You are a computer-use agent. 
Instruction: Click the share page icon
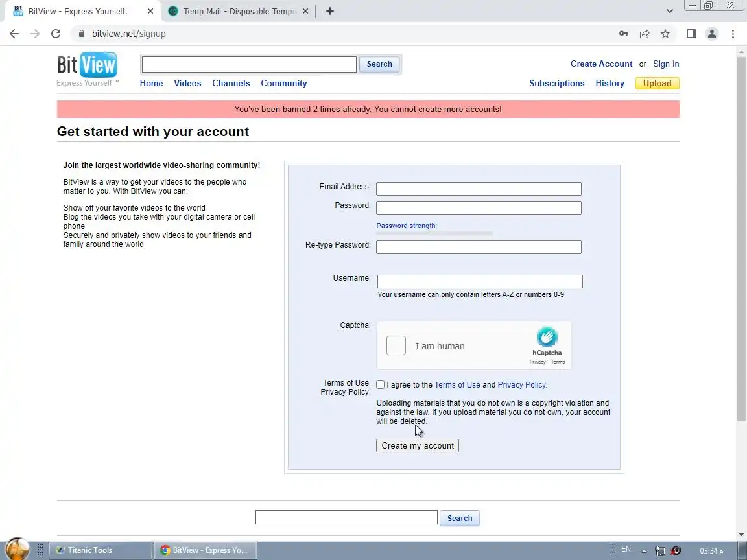point(645,34)
